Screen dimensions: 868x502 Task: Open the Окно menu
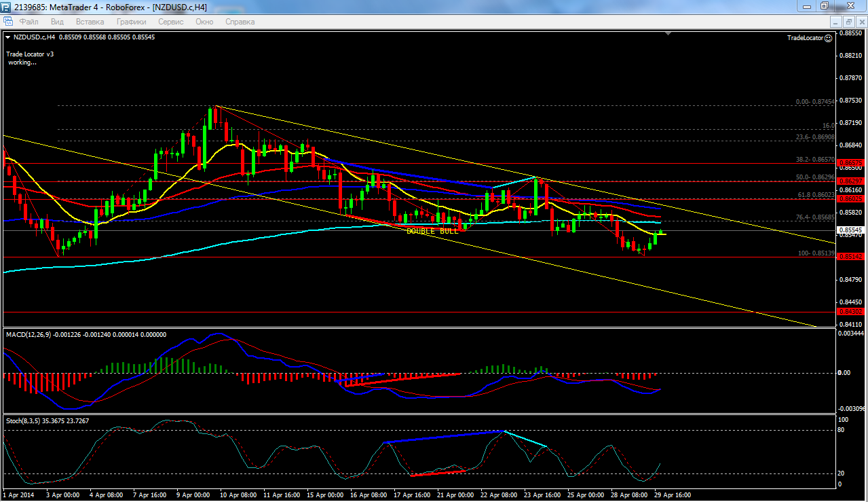click(x=204, y=22)
